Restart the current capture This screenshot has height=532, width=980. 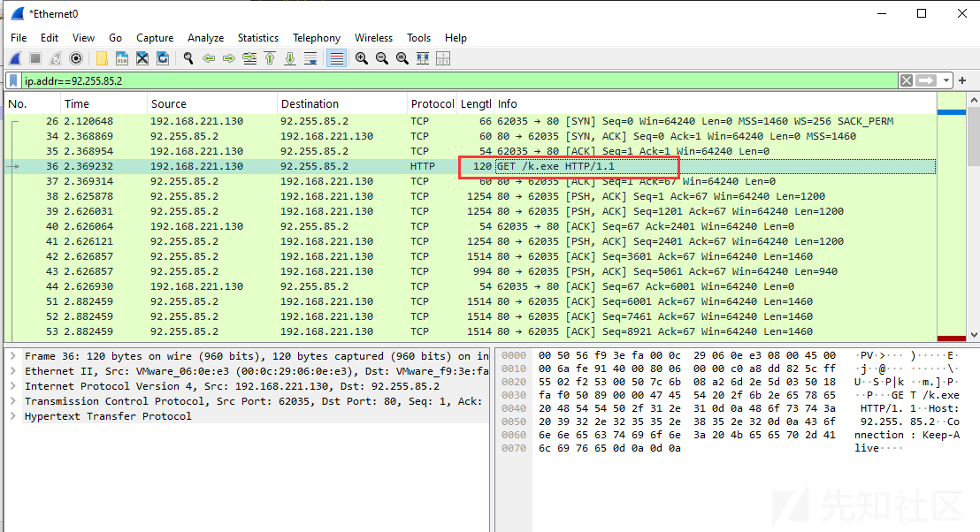click(56, 58)
